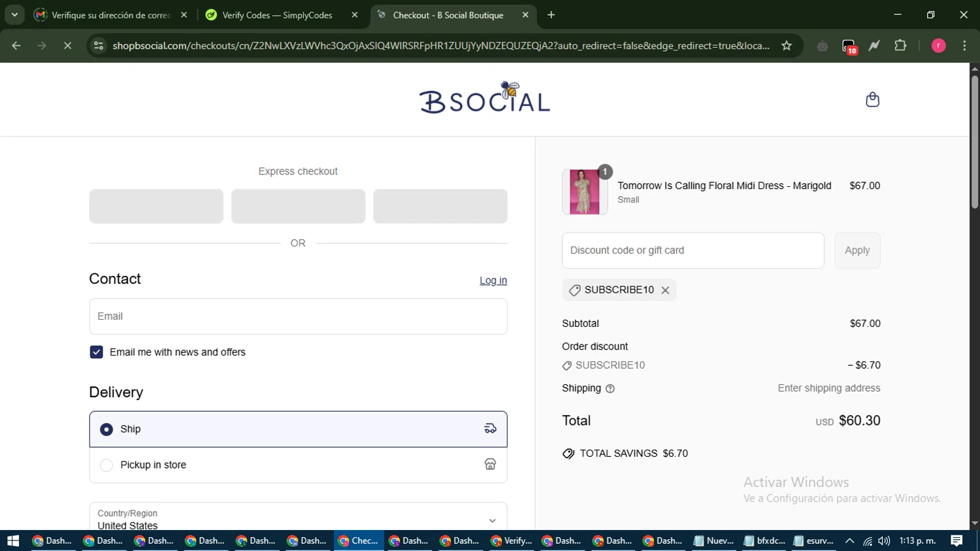
Task: Open the tab search dropdown arrow
Action: (14, 15)
